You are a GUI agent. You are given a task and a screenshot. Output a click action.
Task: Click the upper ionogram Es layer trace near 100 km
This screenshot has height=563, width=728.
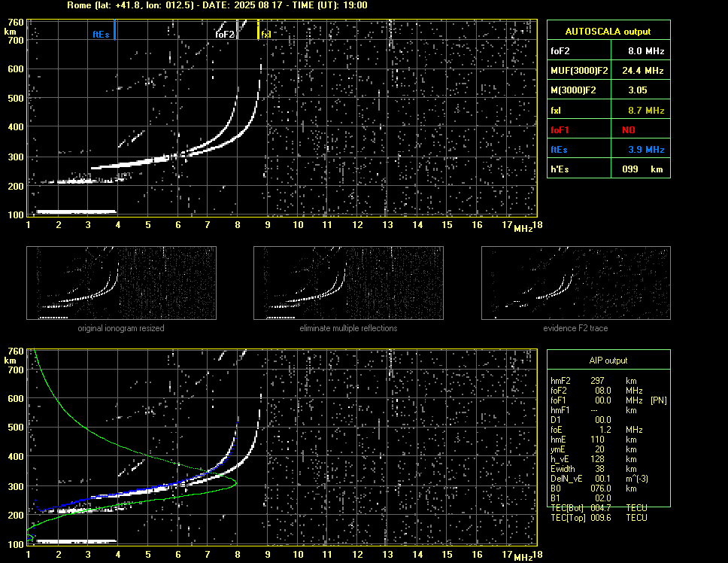[76, 212]
